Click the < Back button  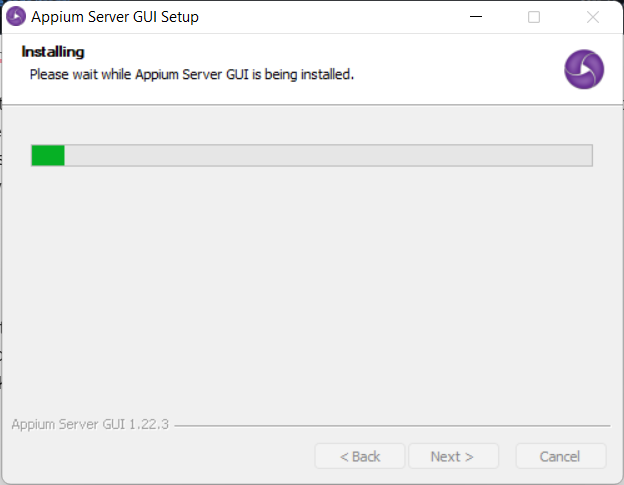coord(360,456)
